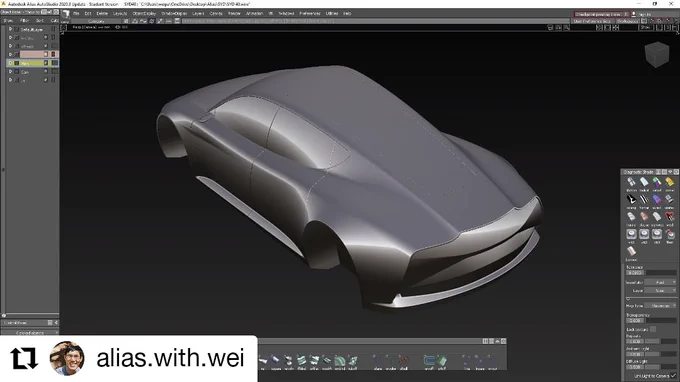Click the blue-outlined rectangle tool in the shelf

[429, 360]
